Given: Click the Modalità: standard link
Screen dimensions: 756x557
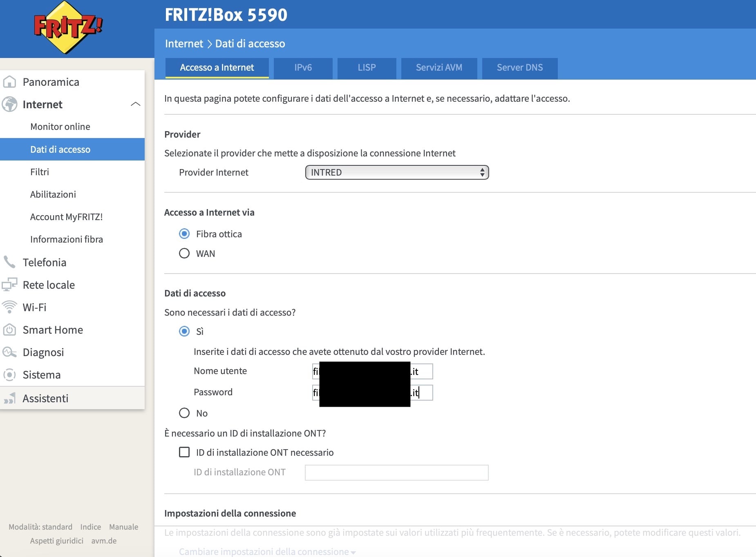Looking at the screenshot, I should pyautogui.click(x=40, y=527).
